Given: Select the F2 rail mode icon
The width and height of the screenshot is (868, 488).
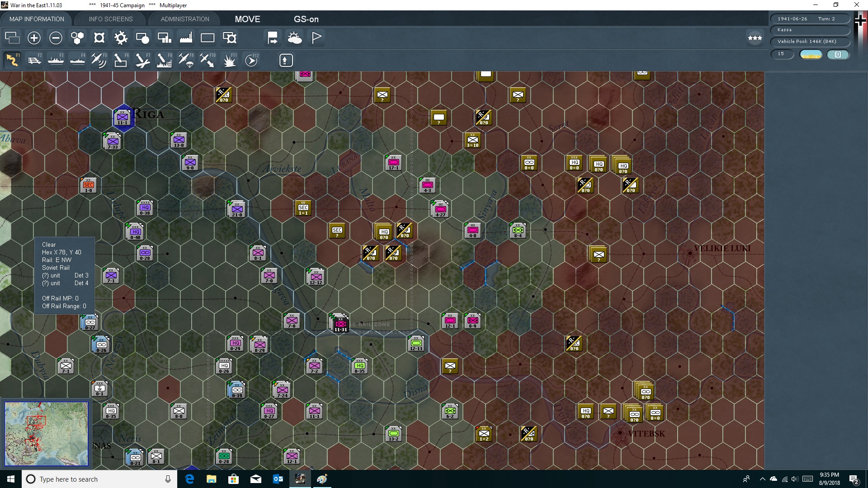Looking at the screenshot, I should click(34, 60).
